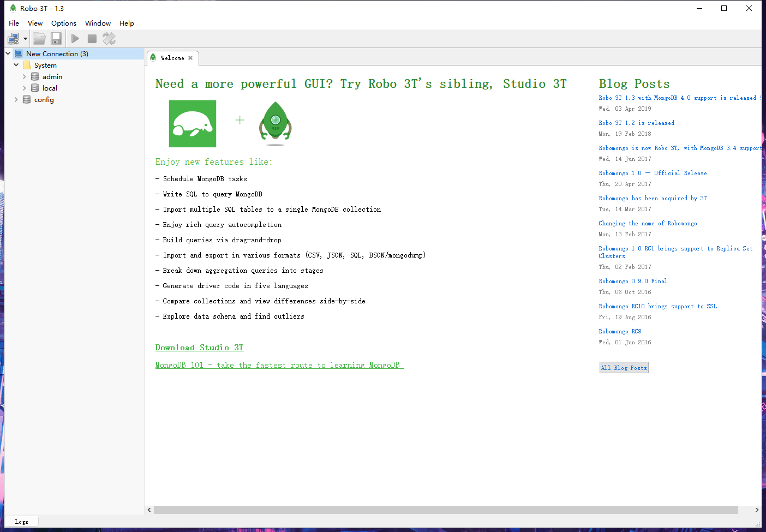The width and height of the screenshot is (766, 532).
Task: Click the Robo 3T icon on the Welcome tab
Action: click(153, 57)
